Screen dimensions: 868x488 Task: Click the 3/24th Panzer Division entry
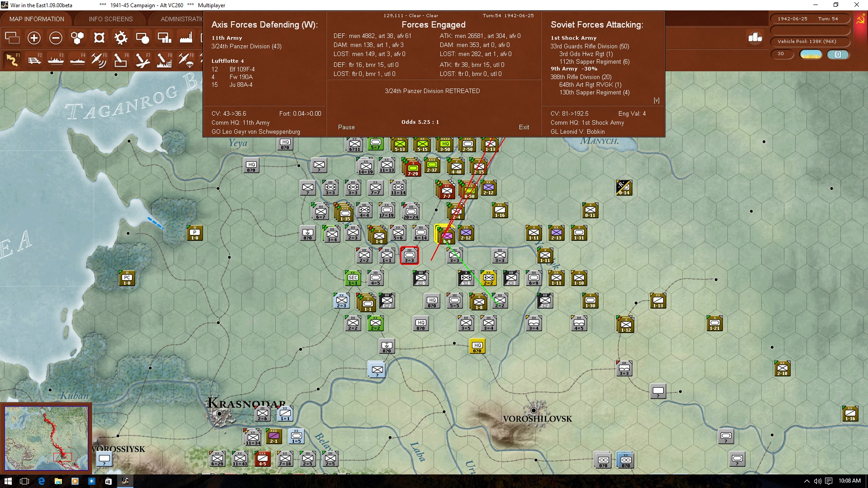(x=246, y=46)
